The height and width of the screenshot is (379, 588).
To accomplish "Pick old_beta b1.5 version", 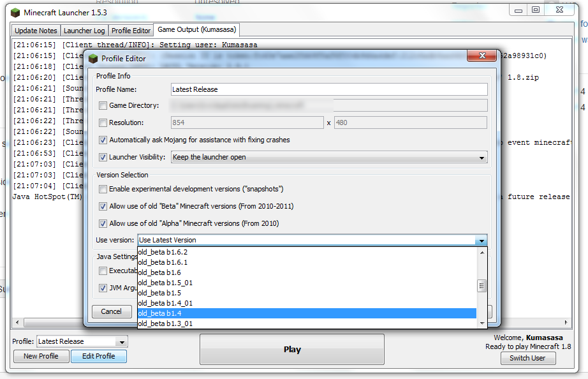I will point(307,293).
